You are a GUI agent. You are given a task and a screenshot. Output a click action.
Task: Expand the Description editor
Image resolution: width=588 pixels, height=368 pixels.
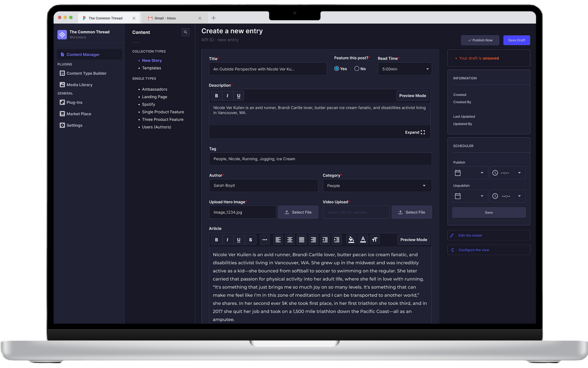[x=415, y=132]
